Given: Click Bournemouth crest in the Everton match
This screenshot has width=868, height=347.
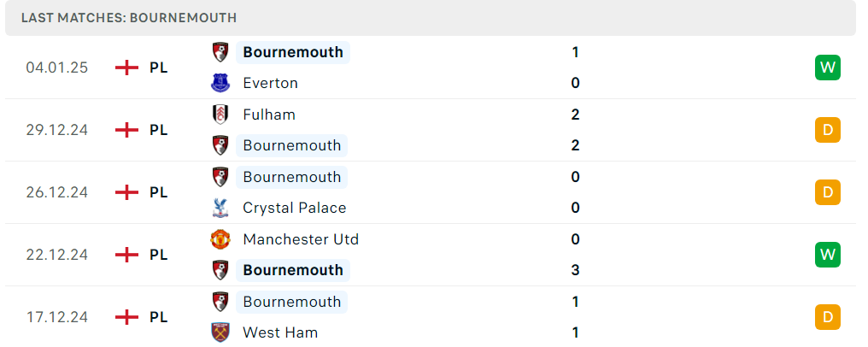Looking at the screenshot, I should pos(220,52).
